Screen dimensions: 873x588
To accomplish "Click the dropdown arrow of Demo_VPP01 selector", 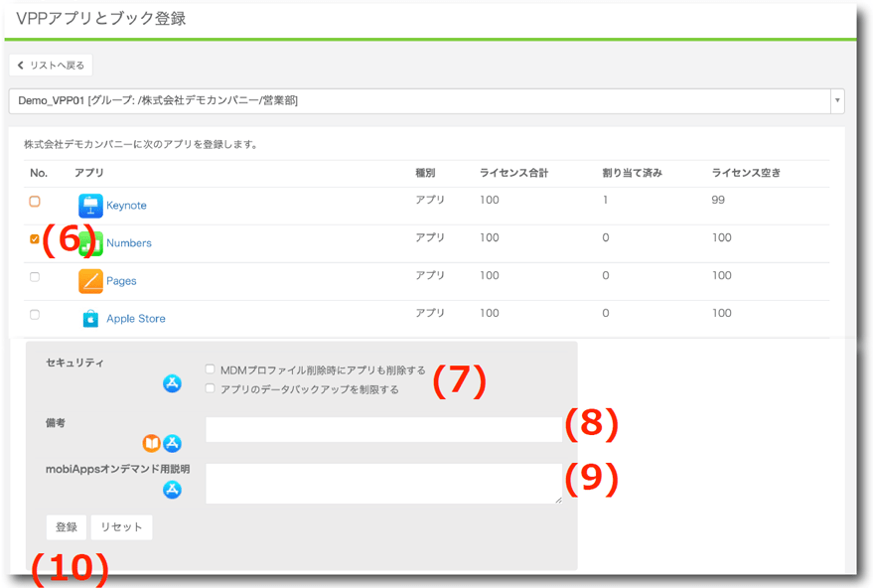I will pos(837,100).
